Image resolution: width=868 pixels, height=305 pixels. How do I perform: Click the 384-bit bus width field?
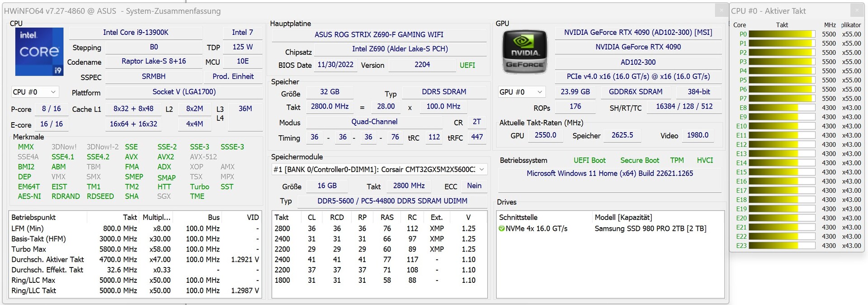coord(698,92)
